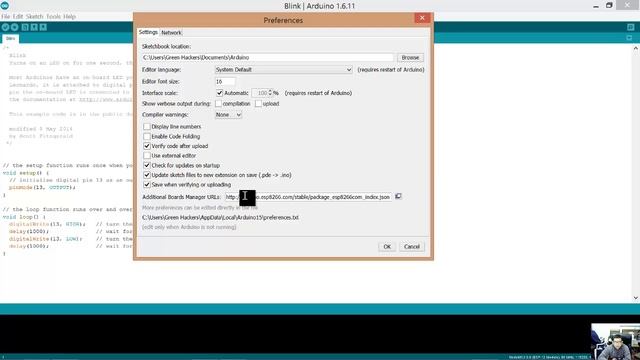This screenshot has width=640, height=360.
Task: Click the webcam thumbnail overlay
Action: click(x=615, y=341)
